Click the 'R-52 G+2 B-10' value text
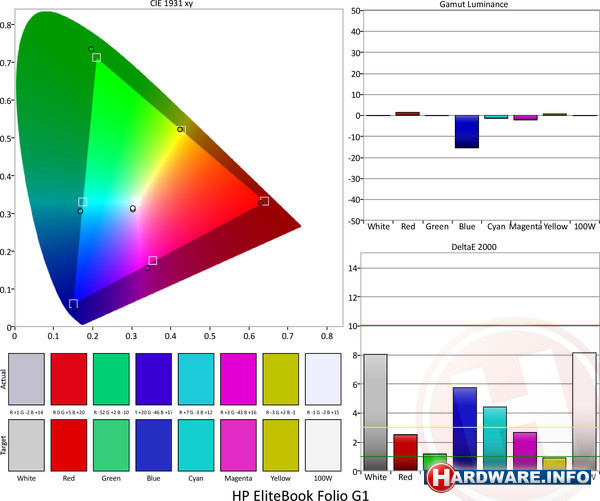The image size is (600, 501). point(111,413)
